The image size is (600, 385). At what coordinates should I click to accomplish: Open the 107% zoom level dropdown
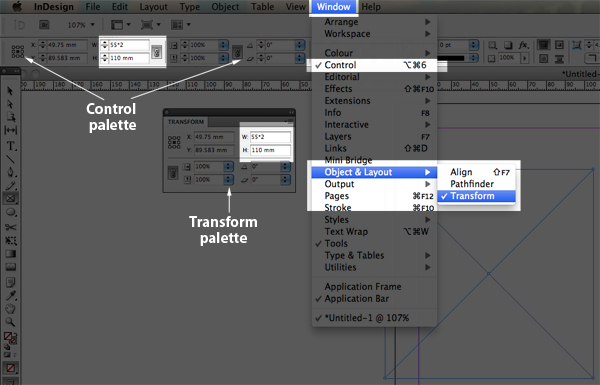pyautogui.click(x=92, y=25)
